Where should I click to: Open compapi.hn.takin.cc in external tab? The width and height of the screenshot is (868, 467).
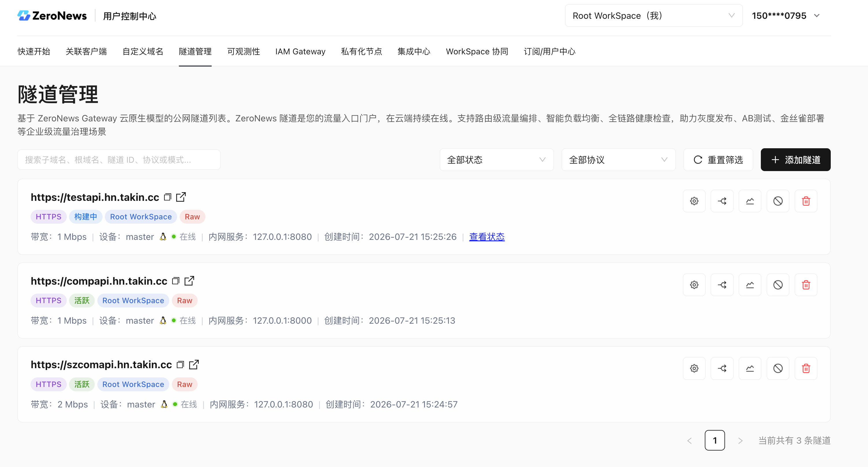pyautogui.click(x=189, y=281)
